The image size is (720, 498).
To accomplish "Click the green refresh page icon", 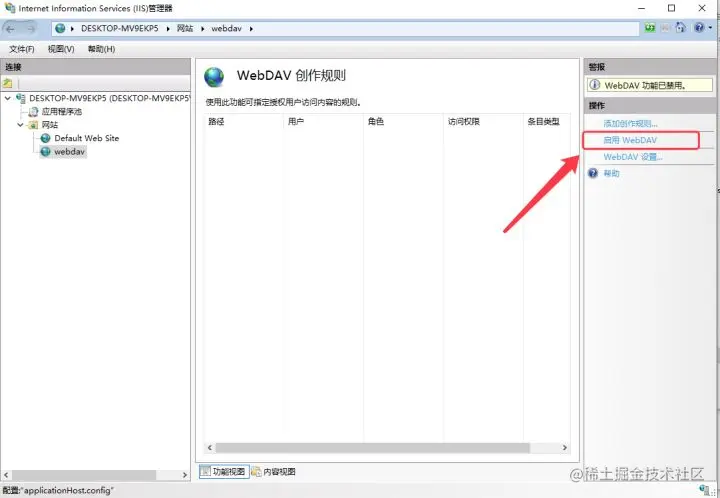I will pos(650,28).
